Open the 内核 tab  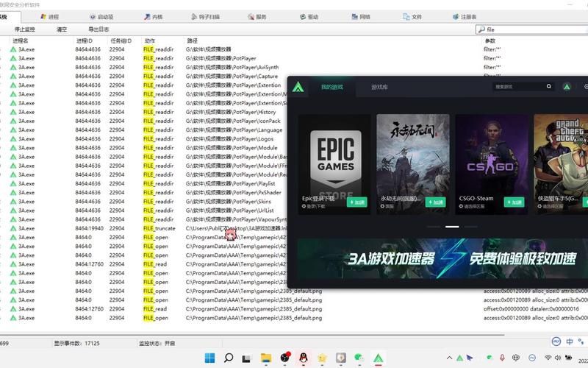click(x=154, y=17)
